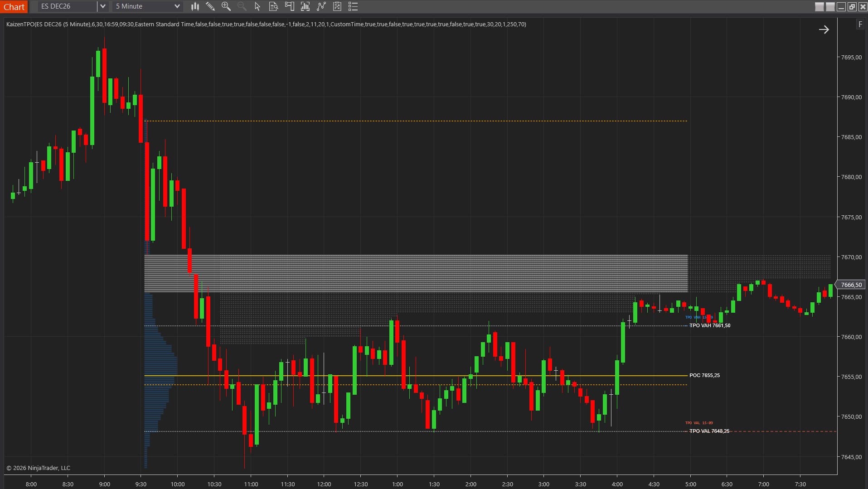This screenshot has height=489, width=868.
Task: Click the 9:30 time axis label
Action: tap(141, 484)
